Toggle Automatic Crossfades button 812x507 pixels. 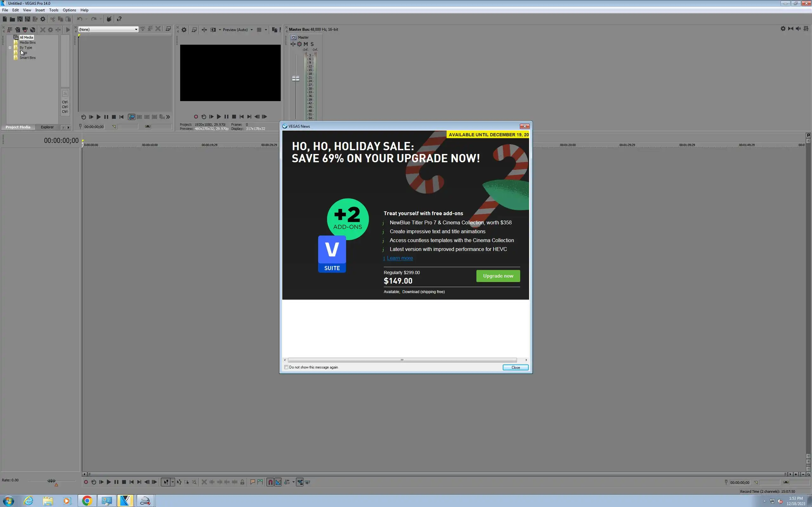click(278, 482)
